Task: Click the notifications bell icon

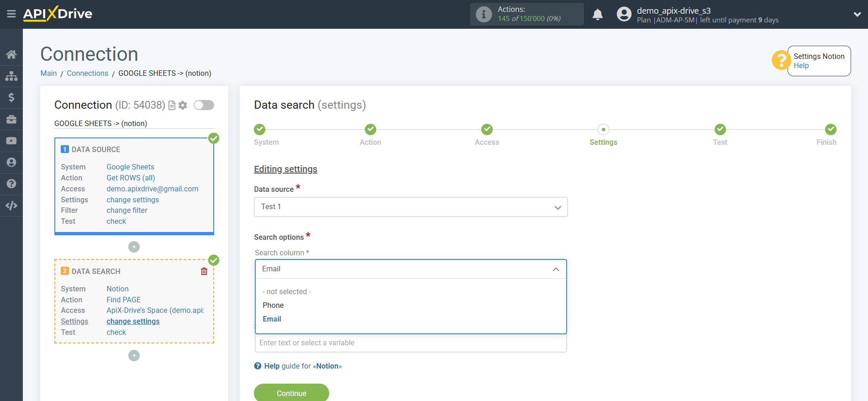Action: coord(598,15)
